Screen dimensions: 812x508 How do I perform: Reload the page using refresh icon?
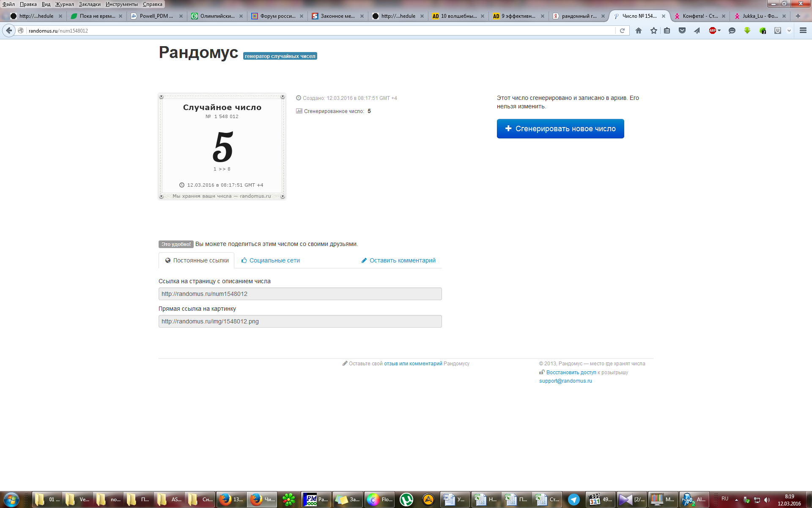coord(622,30)
